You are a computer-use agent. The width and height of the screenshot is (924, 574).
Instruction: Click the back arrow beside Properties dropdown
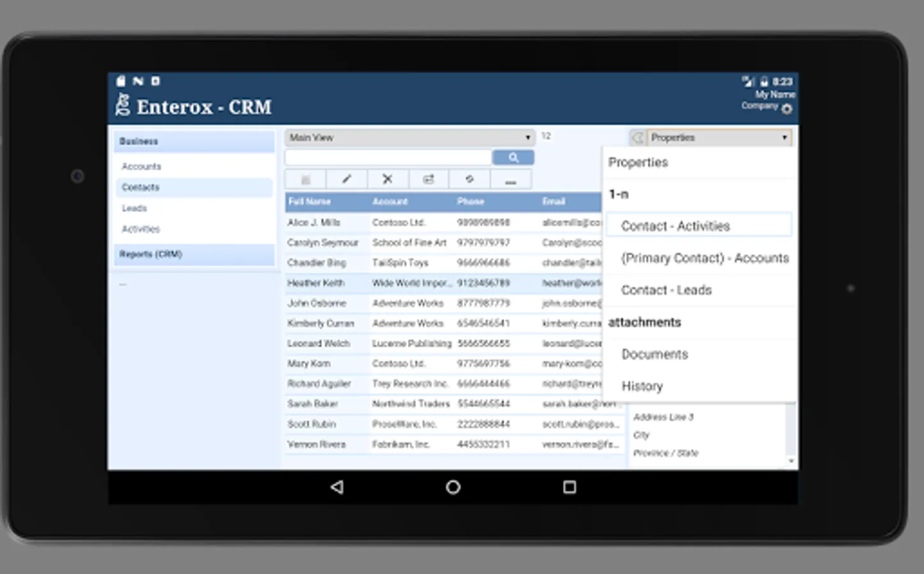pos(637,138)
